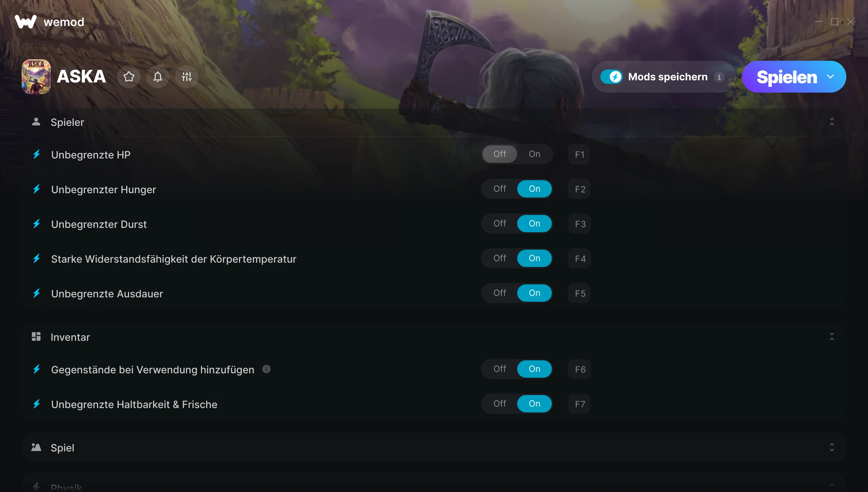Open the sliders settings icon beside ASKA
Image resolution: width=868 pixels, height=492 pixels.
(x=187, y=77)
